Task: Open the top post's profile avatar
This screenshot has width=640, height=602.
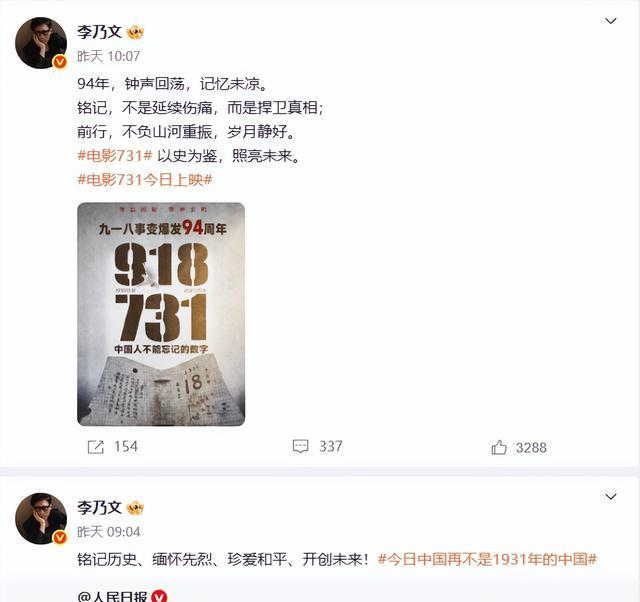Action: pyautogui.click(x=41, y=43)
